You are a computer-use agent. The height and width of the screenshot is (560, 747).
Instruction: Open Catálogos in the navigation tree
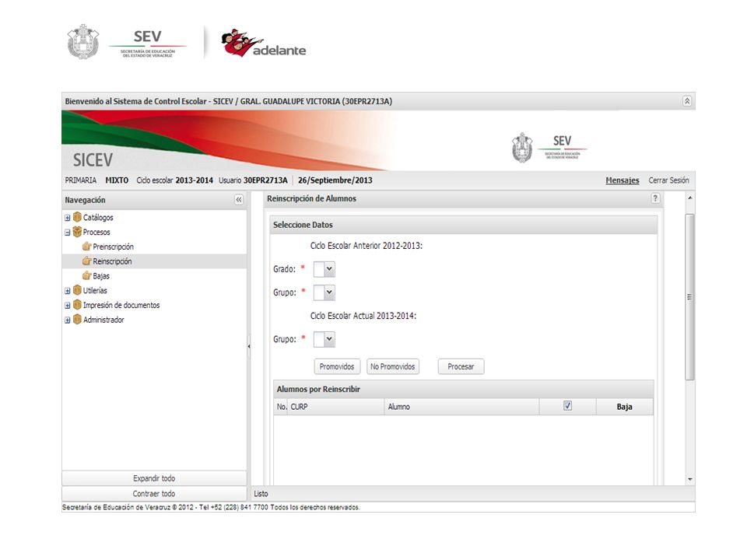click(x=98, y=218)
